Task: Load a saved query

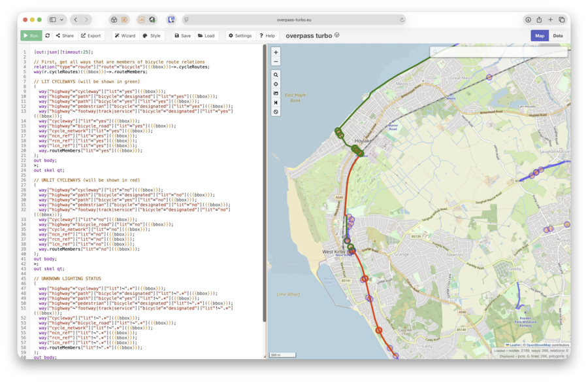Action: 208,36
